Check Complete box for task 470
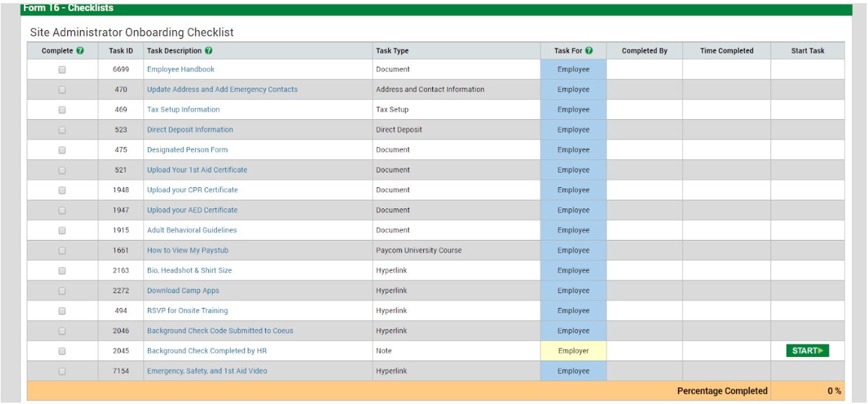868x404 pixels. (62, 90)
